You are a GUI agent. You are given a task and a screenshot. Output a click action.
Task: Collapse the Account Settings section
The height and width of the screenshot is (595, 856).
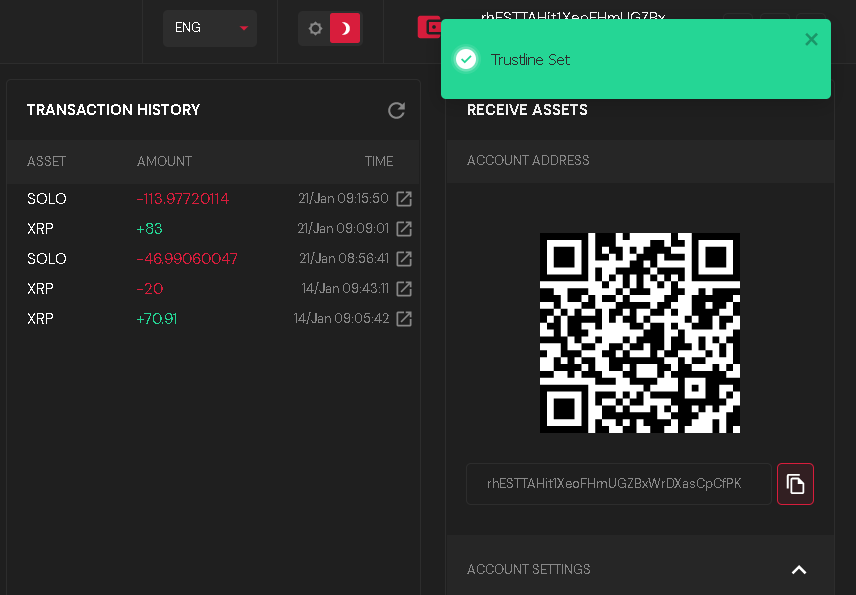(x=799, y=570)
